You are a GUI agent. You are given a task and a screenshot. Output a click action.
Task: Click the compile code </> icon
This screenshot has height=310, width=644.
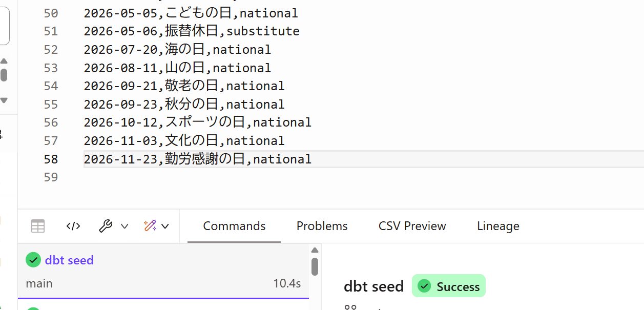tap(73, 226)
